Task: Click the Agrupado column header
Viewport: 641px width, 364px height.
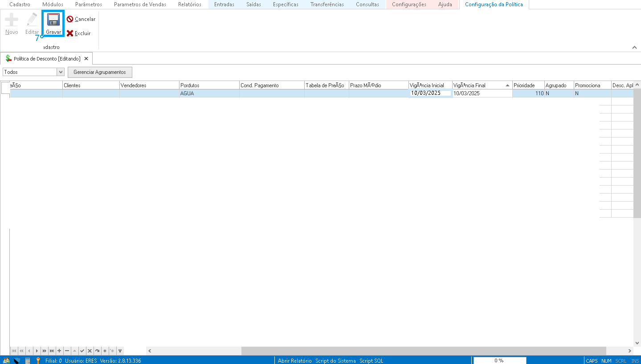Action: point(559,85)
